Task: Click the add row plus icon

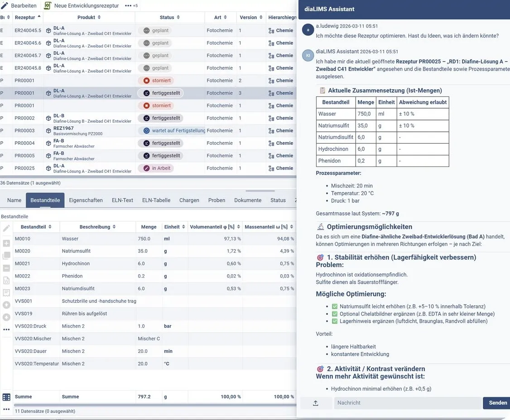Action: 6,243
